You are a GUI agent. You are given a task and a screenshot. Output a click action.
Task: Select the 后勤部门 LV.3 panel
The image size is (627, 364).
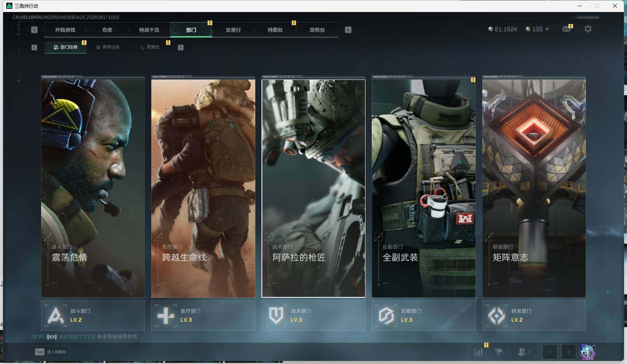(424, 316)
